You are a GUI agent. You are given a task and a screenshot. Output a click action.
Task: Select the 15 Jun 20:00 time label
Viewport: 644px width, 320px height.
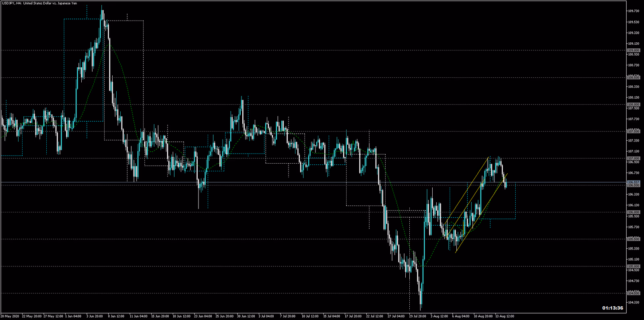159,316
